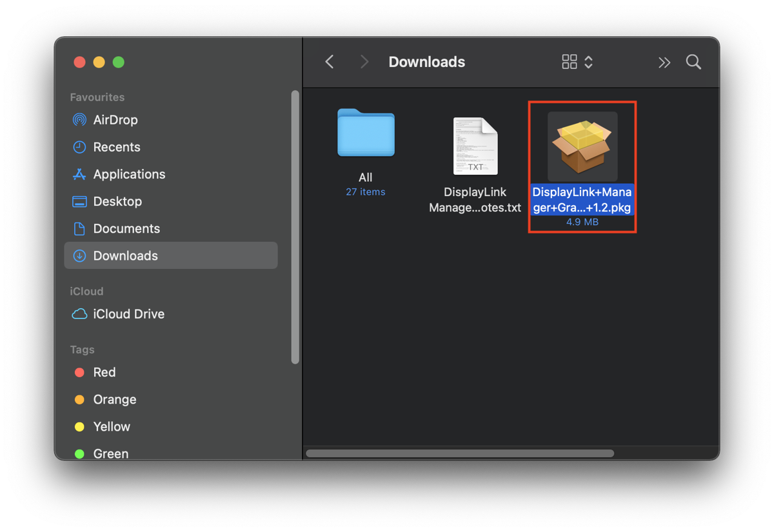
Task: Start a search with the magnifying glass
Action: tap(693, 61)
